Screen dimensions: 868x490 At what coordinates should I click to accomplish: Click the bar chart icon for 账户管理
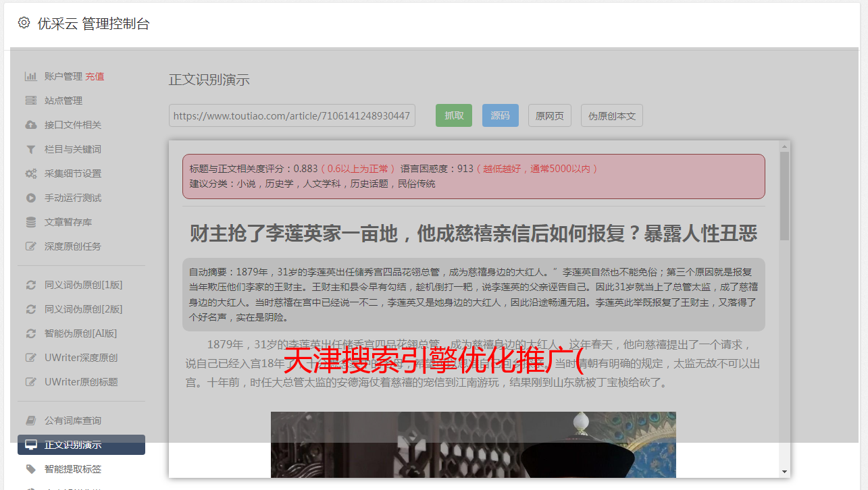click(x=30, y=76)
